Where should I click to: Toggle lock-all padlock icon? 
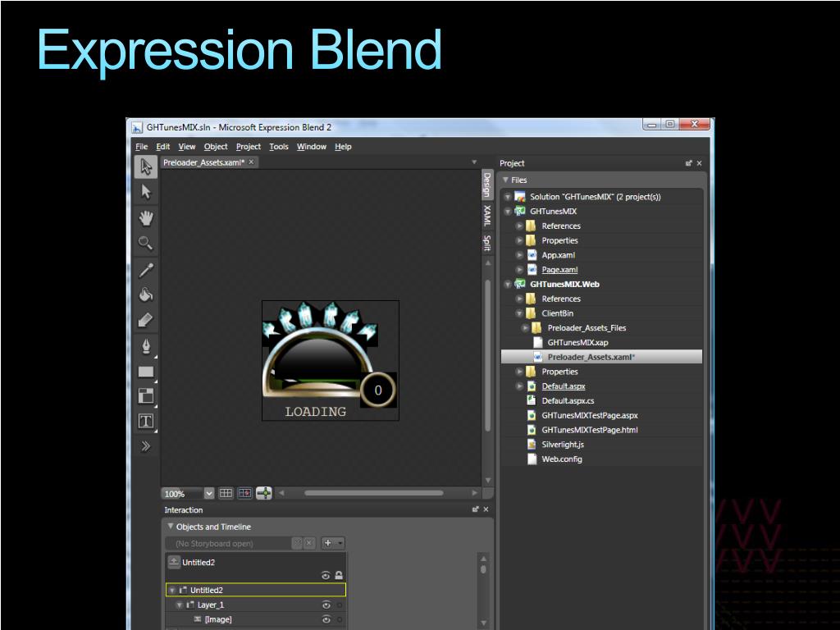pyautogui.click(x=339, y=575)
